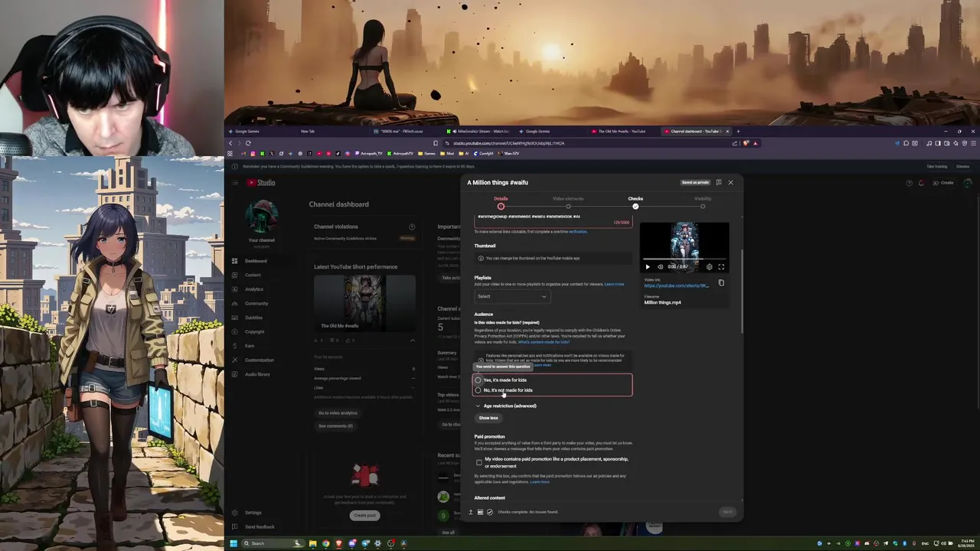Click the Show less button

(x=488, y=418)
